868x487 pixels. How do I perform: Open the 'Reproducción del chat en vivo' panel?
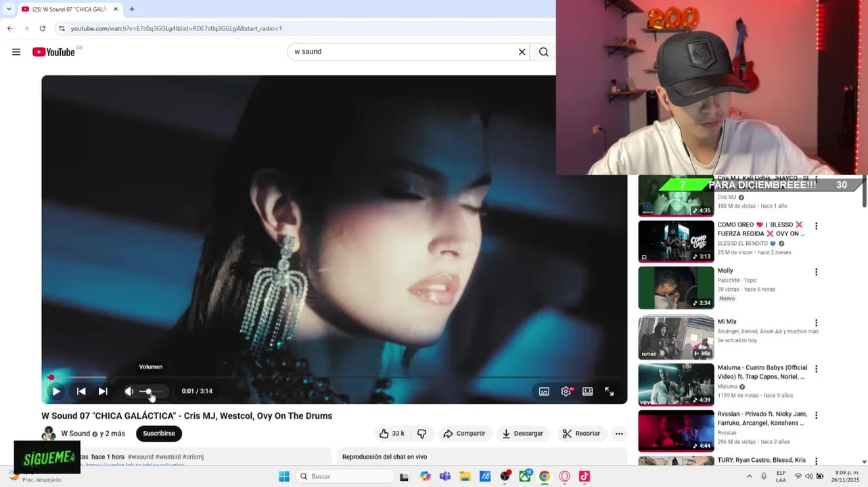click(483, 457)
